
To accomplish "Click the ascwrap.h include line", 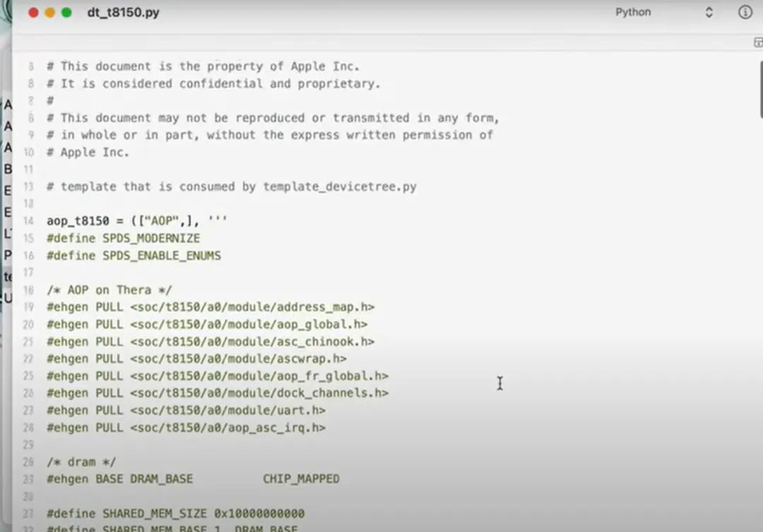I will click(196, 359).
